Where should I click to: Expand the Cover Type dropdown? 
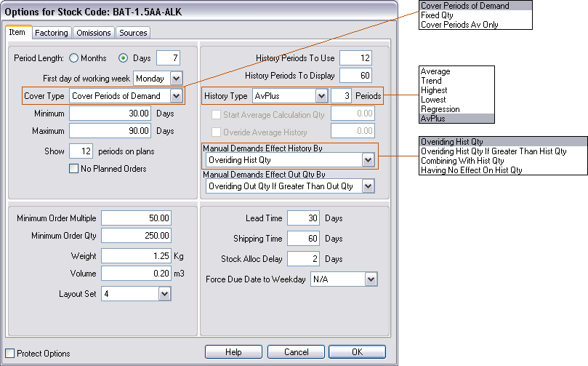click(176, 96)
